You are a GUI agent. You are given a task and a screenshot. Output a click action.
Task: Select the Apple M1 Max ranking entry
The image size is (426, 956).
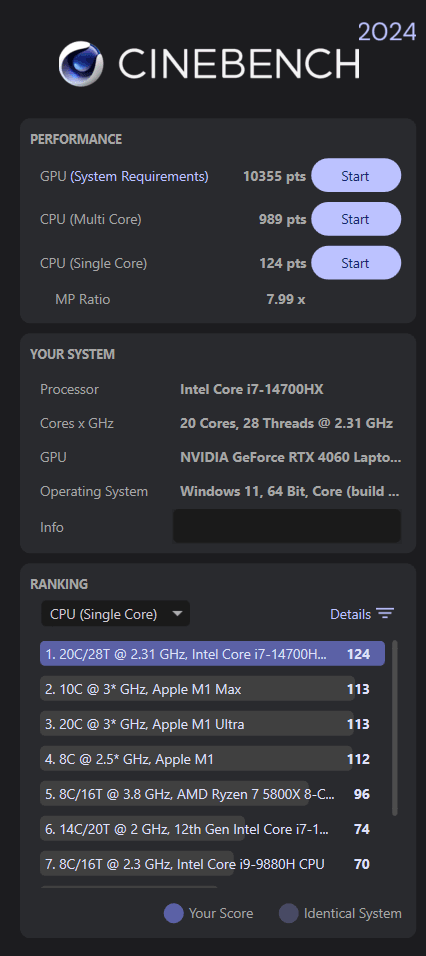pos(207,690)
